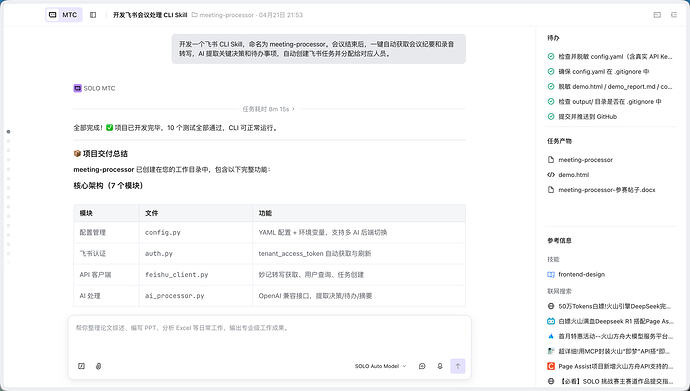Click the send arrow button
Image resolution: width=690 pixels, height=391 pixels.
[x=458, y=366]
